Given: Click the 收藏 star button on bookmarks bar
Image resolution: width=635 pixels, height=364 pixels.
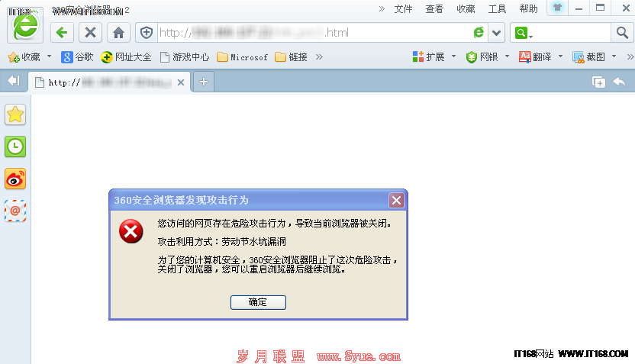Looking at the screenshot, I should 24,57.
